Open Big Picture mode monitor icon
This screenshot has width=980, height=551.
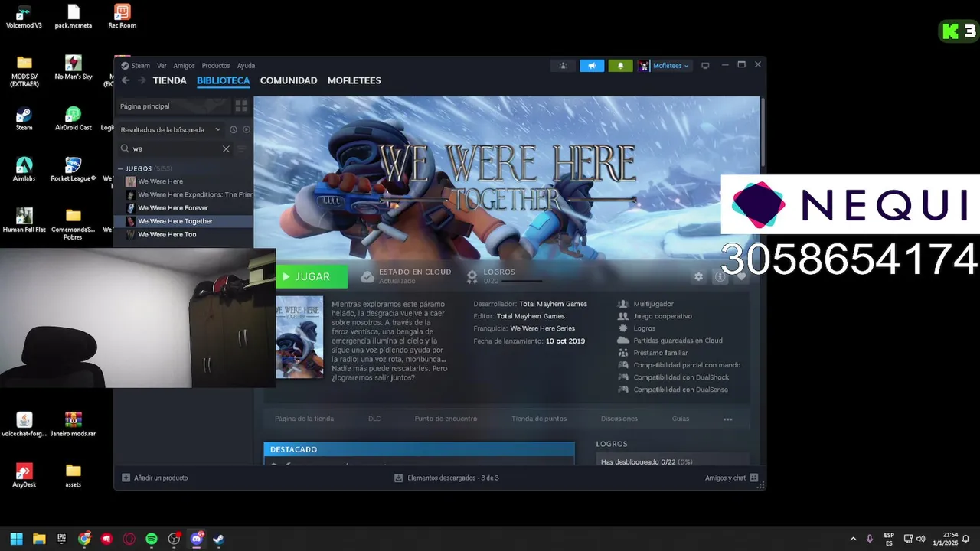(x=705, y=66)
